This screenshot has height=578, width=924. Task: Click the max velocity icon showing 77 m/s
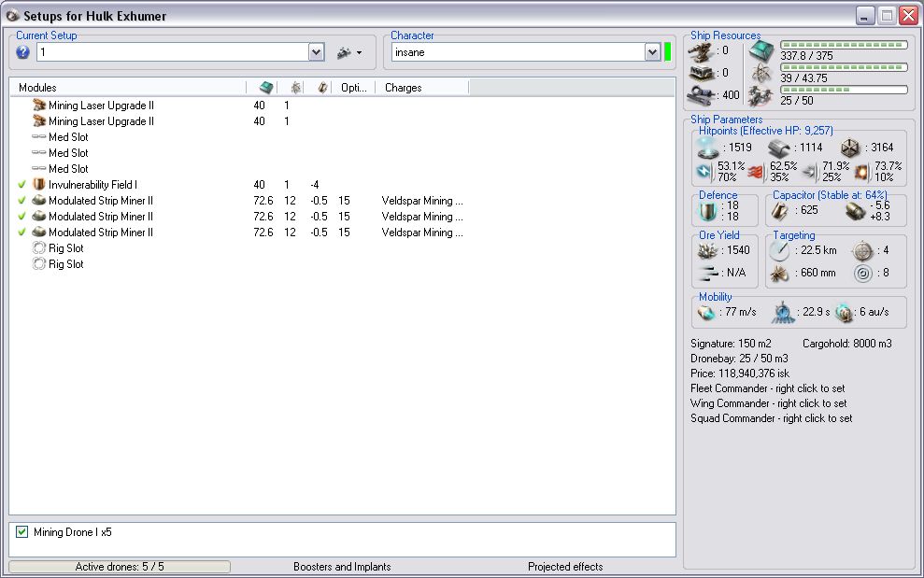pyautogui.click(x=705, y=312)
